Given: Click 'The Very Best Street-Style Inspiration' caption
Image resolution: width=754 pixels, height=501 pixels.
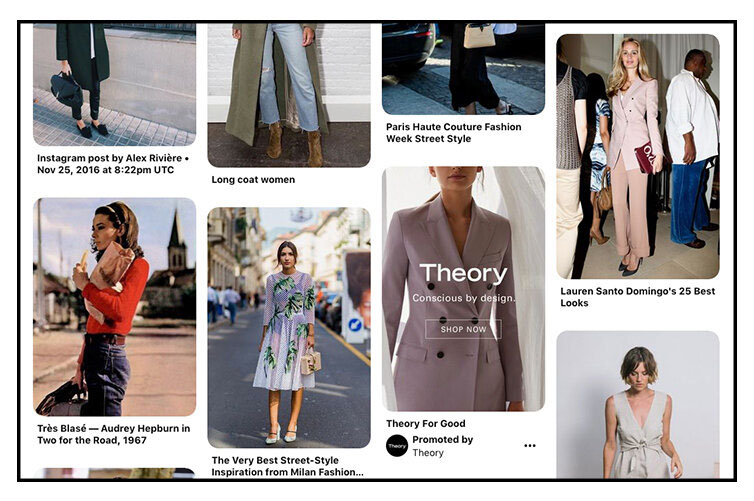Looking at the screenshot, I should click(x=288, y=466).
